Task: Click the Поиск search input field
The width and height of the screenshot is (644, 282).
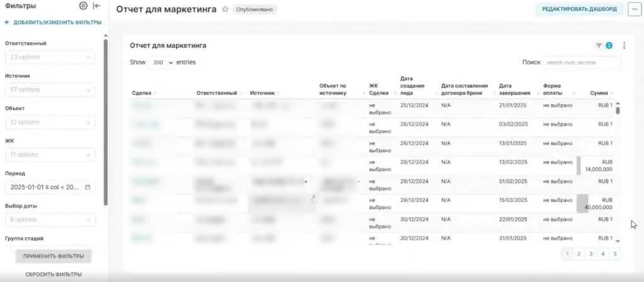Action: click(x=582, y=63)
